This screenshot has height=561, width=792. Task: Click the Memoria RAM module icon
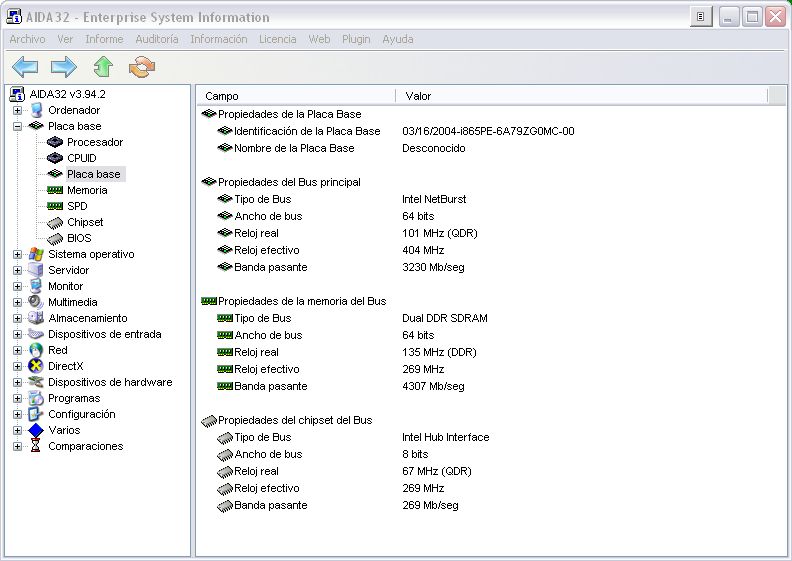tap(55, 190)
